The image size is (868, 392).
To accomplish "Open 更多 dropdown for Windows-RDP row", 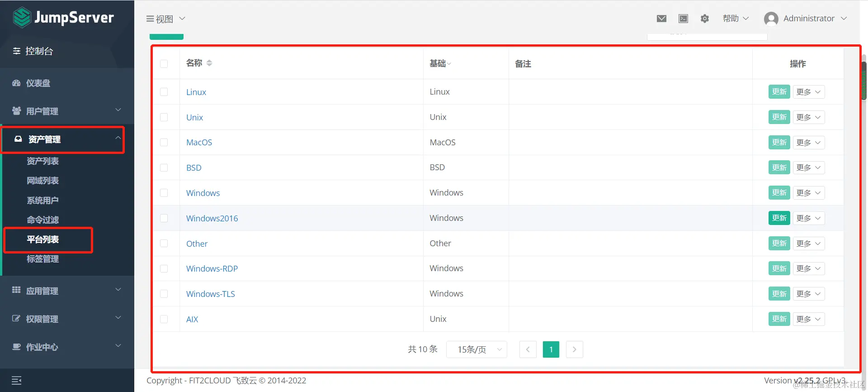I will click(x=809, y=268).
